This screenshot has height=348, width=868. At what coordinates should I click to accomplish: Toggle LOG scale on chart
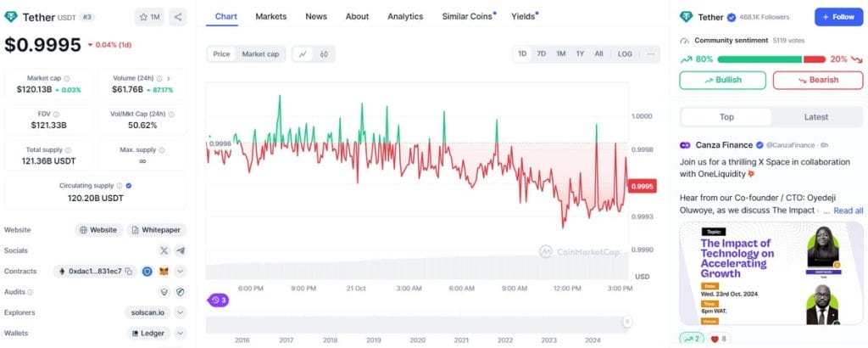(625, 53)
